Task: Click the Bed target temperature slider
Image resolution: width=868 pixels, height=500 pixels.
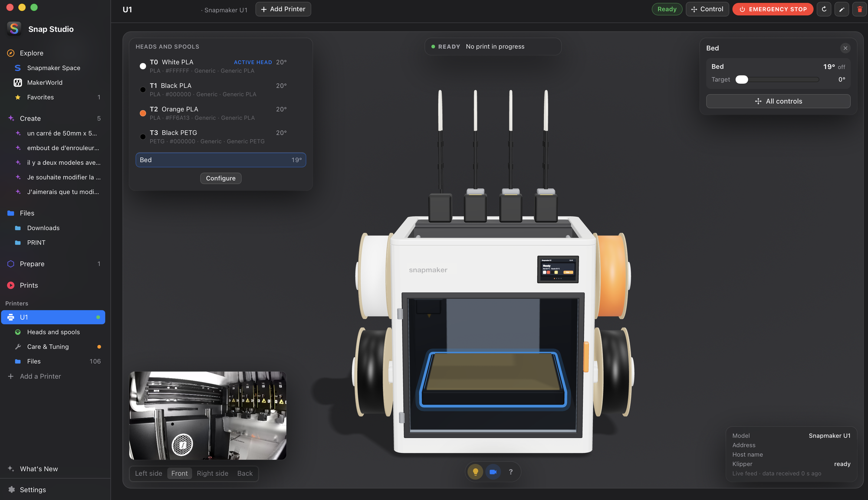Action: click(777, 79)
